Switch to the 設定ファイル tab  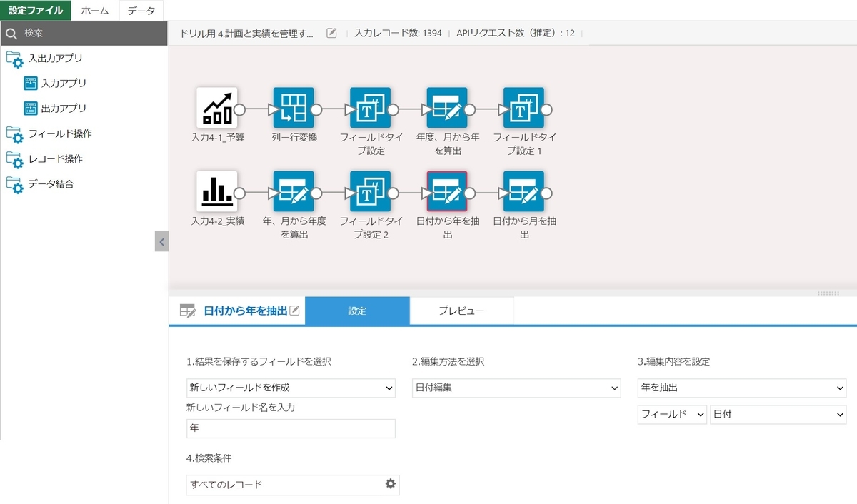pos(36,11)
